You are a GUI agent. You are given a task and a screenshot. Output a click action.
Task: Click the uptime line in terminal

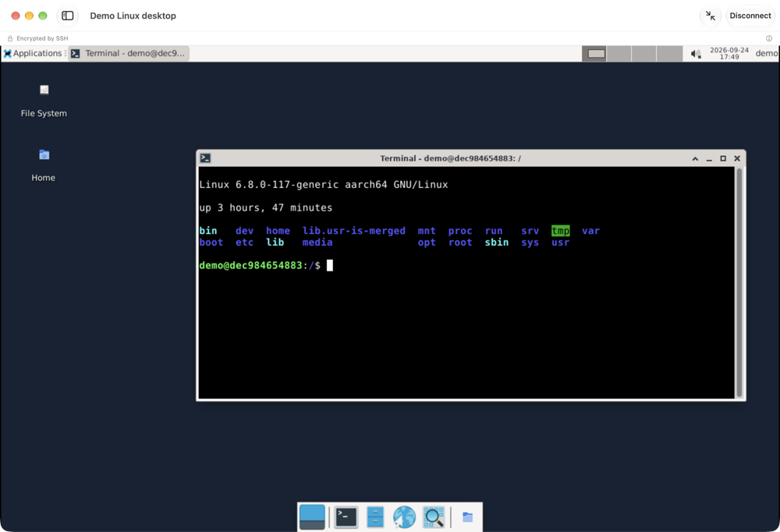pos(266,207)
